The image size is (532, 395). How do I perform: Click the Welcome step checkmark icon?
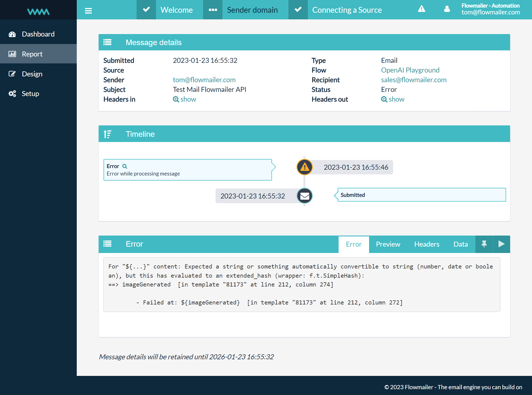click(146, 10)
